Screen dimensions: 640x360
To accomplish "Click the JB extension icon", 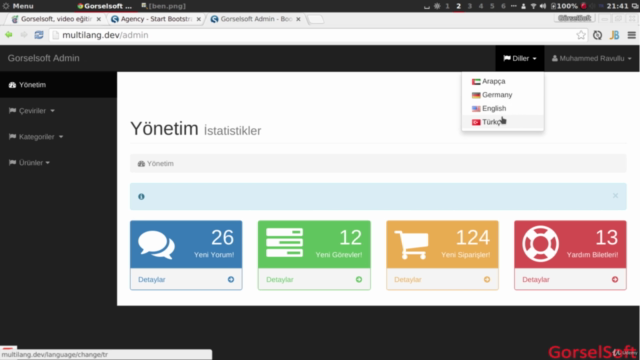I will point(614,35).
